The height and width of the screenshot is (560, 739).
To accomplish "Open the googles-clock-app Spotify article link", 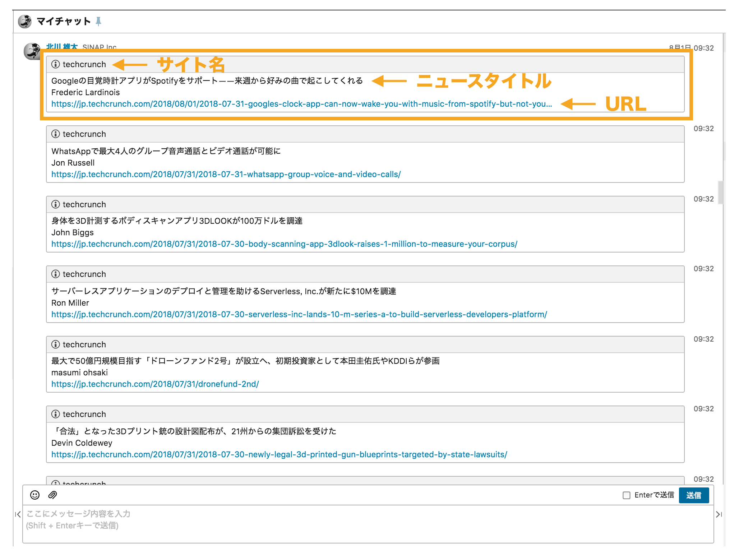I will pyautogui.click(x=302, y=104).
